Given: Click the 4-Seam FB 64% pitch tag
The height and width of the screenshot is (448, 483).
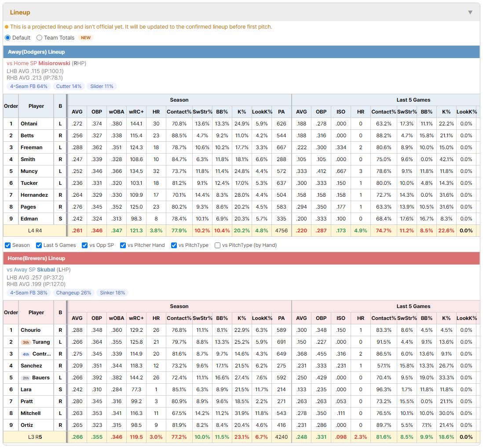Looking at the screenshot, I should click(29, 86).
